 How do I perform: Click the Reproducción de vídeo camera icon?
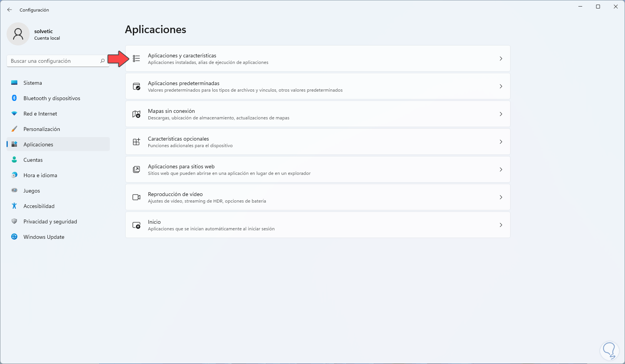point(136,197)
